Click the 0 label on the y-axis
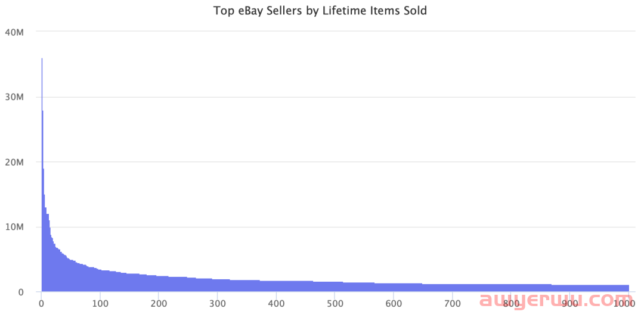 tap(20, 292)
